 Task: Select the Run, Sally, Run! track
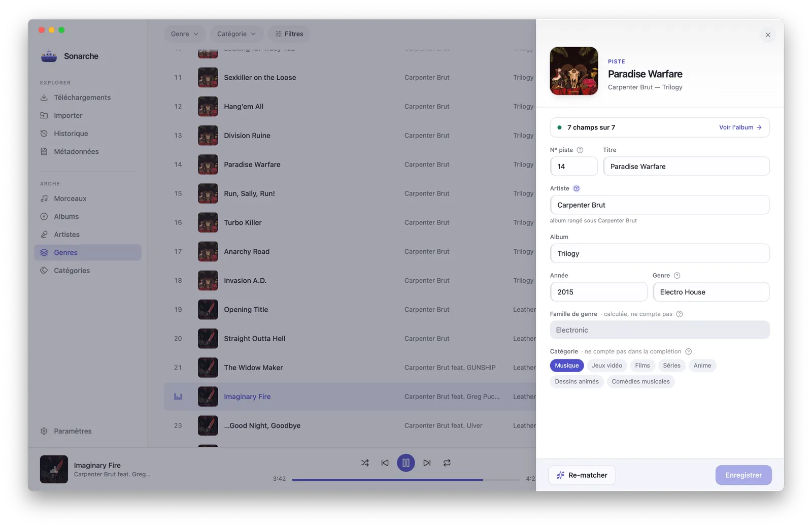pos(350,194)
